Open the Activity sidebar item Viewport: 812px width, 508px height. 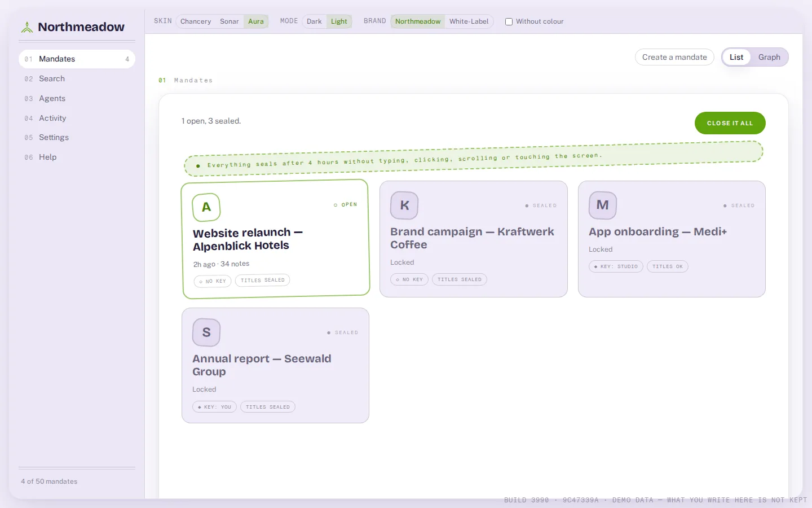[x=77, y=118]
